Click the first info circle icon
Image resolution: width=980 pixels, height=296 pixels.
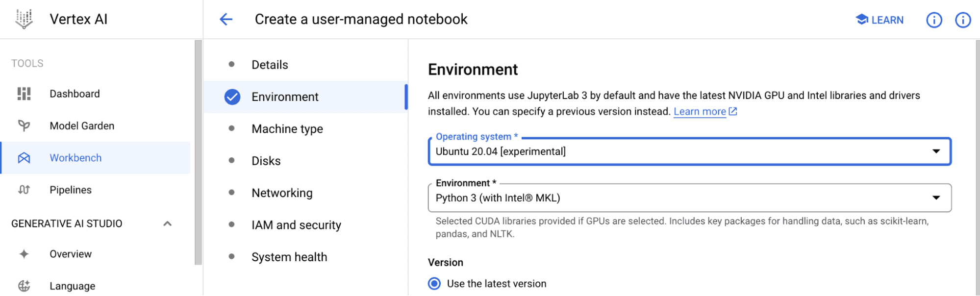coord(934,20)
